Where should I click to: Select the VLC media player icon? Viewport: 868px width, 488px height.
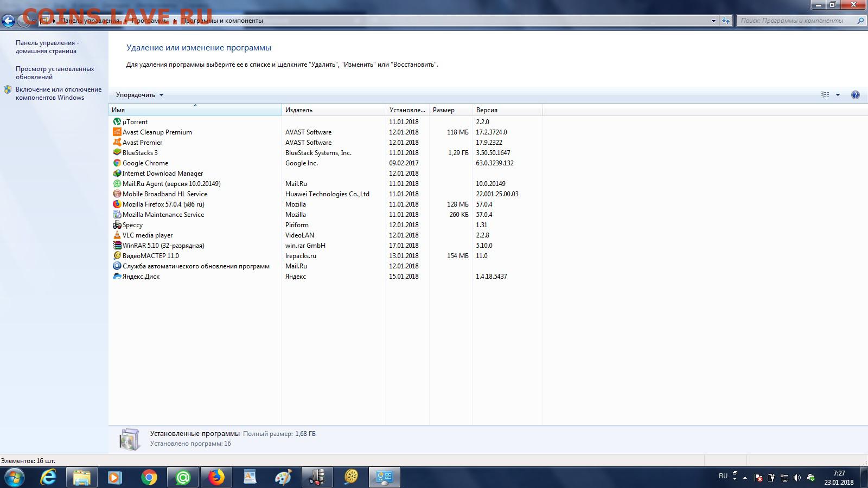pos(117,235)
